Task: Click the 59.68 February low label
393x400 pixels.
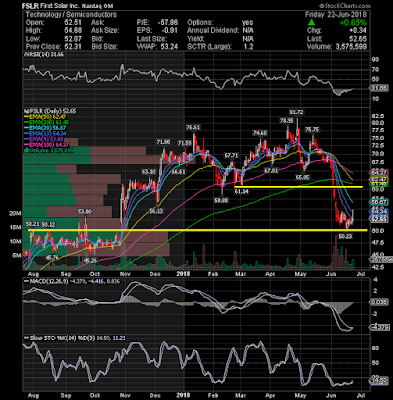Action: point(221,200)
